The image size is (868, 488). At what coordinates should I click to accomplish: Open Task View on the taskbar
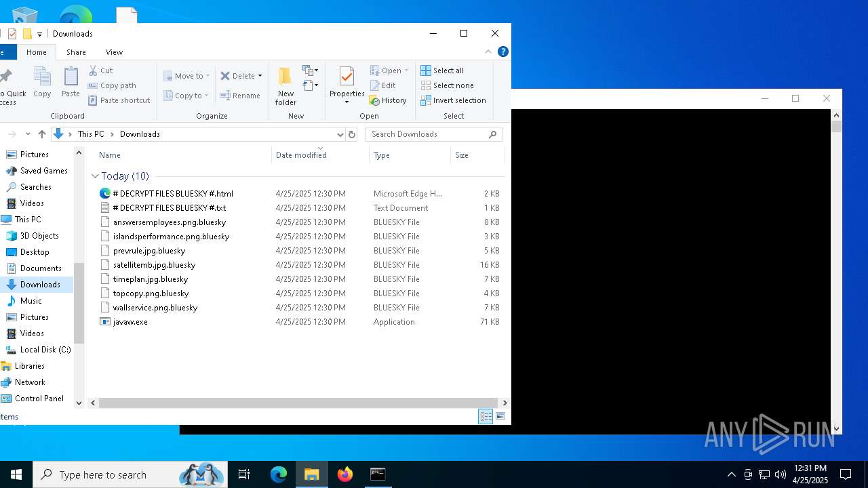click(x=244, y=474)
